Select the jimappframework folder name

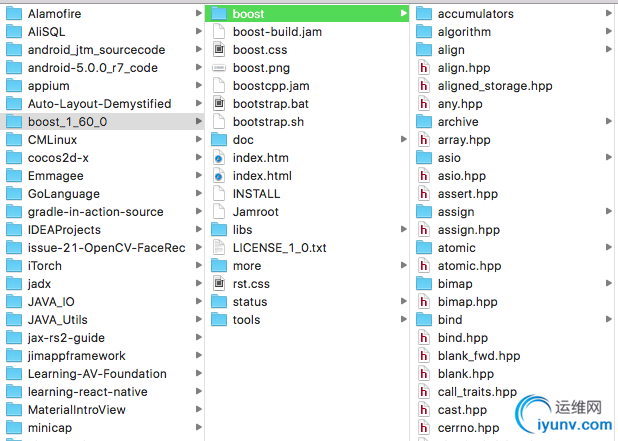coord(76,356)
